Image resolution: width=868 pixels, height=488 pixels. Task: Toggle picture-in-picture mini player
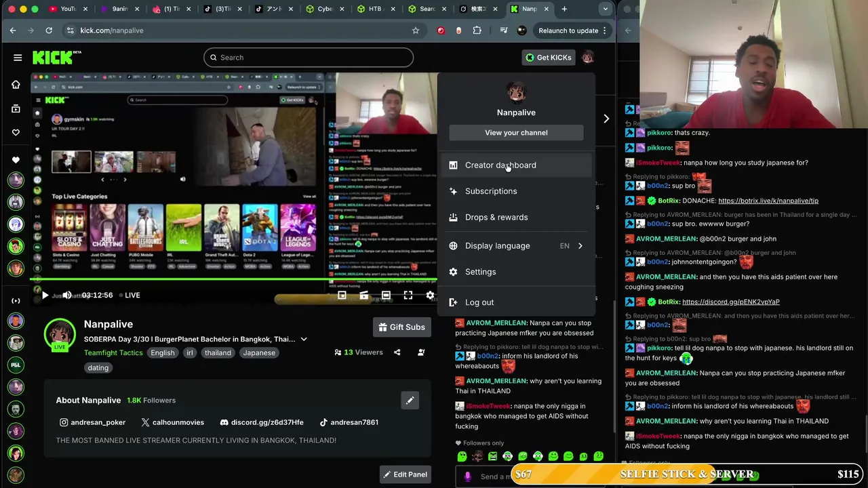[342, 296]
